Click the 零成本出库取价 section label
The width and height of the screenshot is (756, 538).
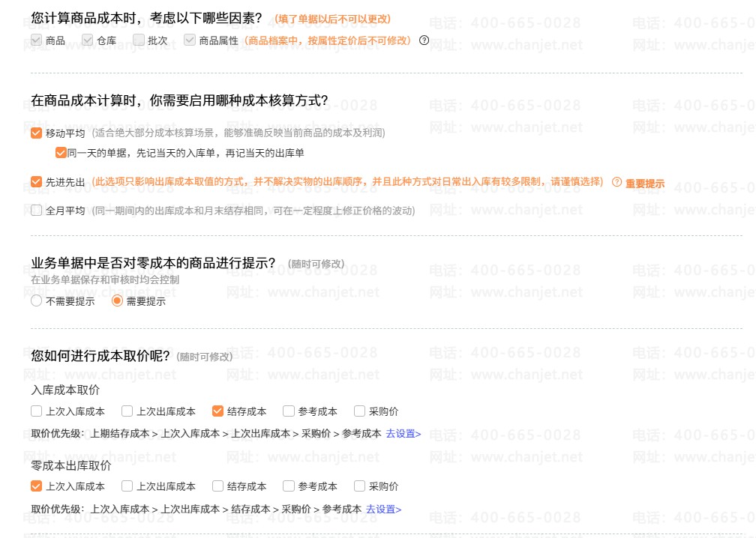(70, 465)
